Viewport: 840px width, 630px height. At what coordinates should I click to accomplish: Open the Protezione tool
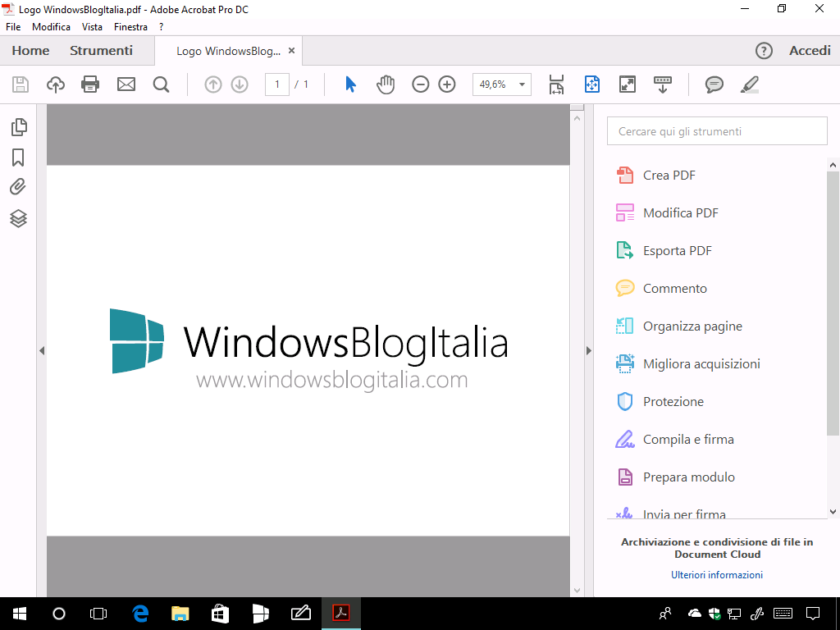(x=660, y=402)
